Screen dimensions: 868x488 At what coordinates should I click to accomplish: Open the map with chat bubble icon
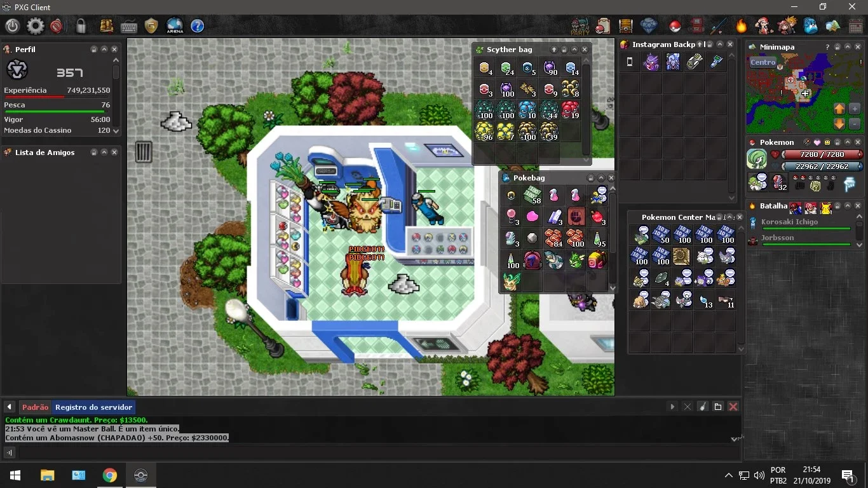(832, 26)
